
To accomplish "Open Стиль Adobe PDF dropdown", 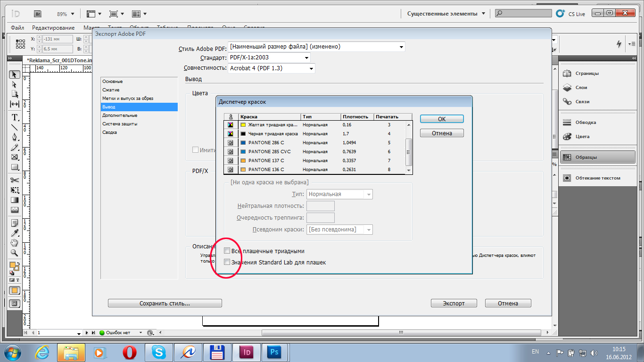I will coord(316,47).
